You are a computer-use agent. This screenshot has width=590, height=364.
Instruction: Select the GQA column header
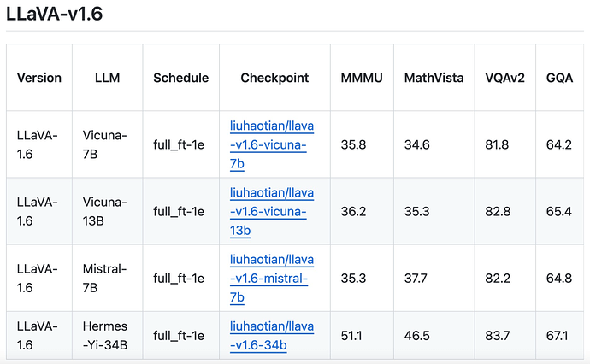pos(559,78)
